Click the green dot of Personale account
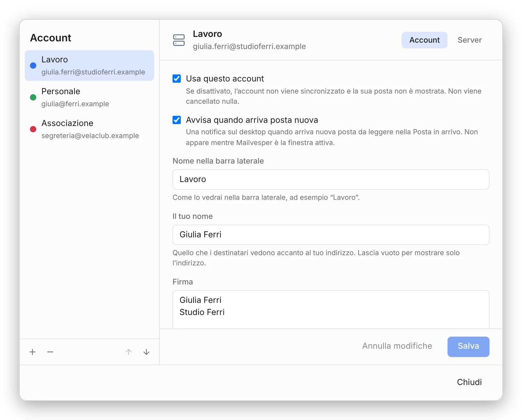 tap(33, 97)
